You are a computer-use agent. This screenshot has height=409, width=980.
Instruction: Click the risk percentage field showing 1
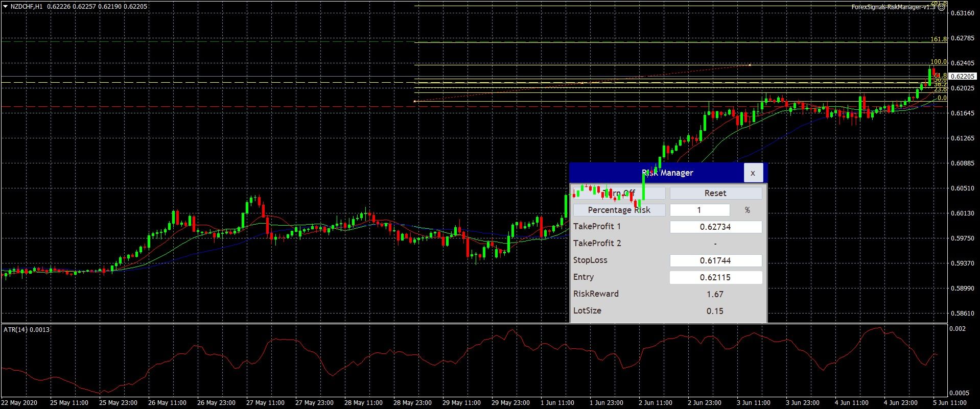pyautogui.click(x=699, y=210)
